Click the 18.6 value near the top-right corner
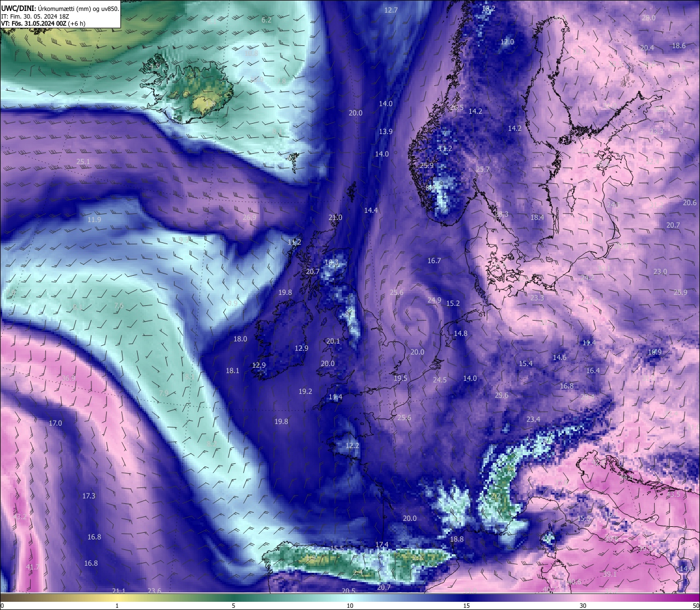The height and width of the screenshot is (610, 700). (679, 46)
